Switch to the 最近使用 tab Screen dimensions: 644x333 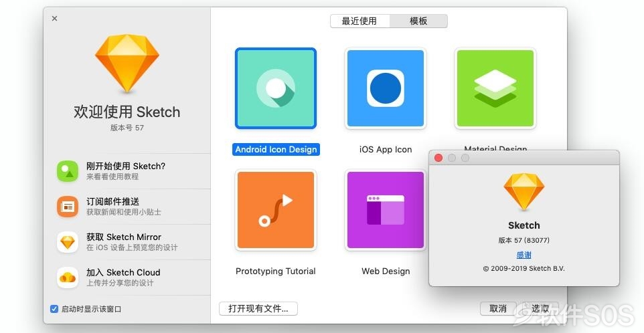coord(359,21)
